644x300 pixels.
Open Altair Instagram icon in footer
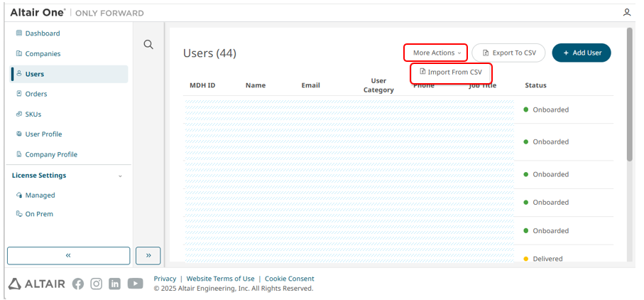(97, 284)
